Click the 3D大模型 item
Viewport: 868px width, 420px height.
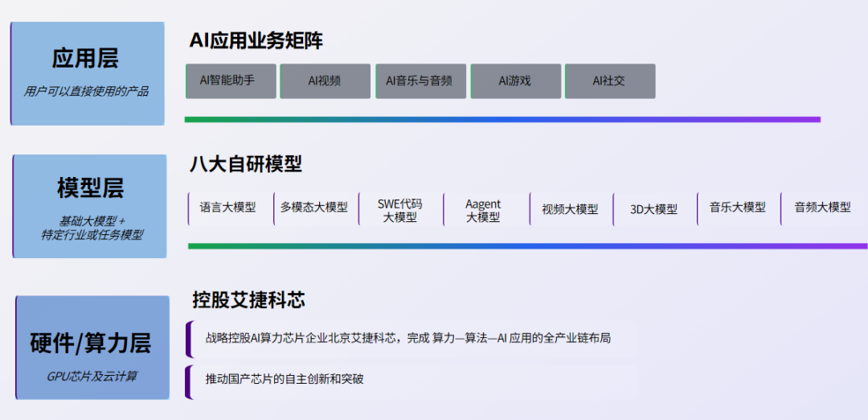pos(653,209)
